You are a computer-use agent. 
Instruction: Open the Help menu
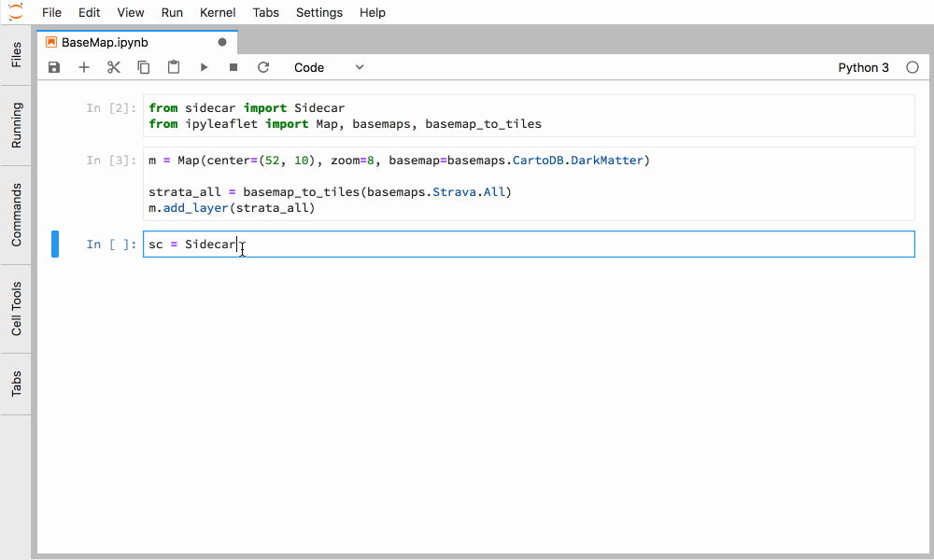[x=373, y=12]
